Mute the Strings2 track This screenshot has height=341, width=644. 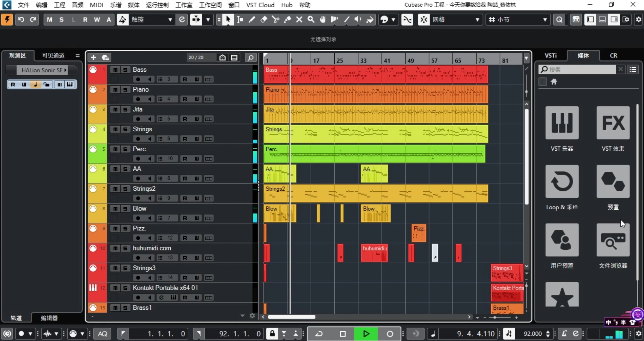[x=115, y=189]
